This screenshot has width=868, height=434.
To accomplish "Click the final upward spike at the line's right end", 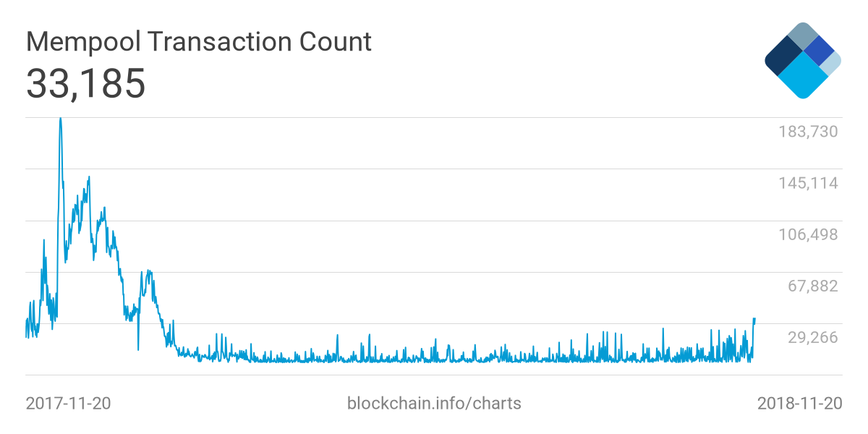I will [754, 319].
